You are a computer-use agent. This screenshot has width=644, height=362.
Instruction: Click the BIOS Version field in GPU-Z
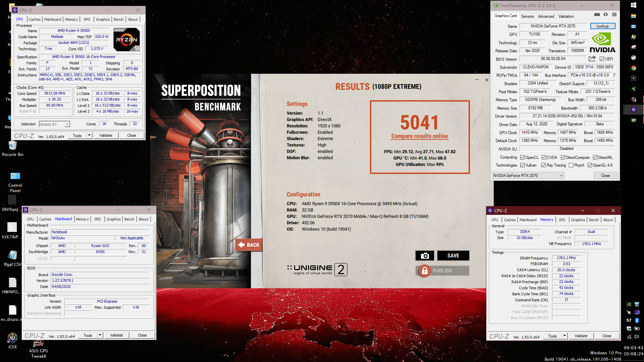point(553,59)
